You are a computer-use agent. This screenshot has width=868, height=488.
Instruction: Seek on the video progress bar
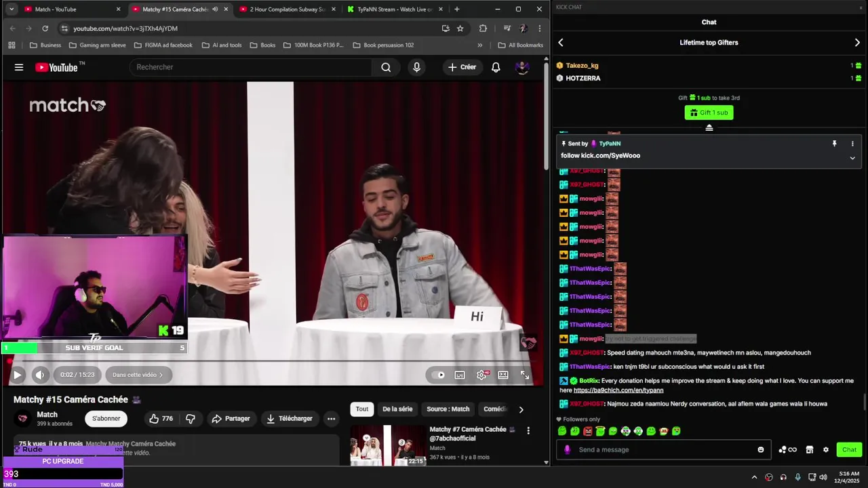click(272, 361)
